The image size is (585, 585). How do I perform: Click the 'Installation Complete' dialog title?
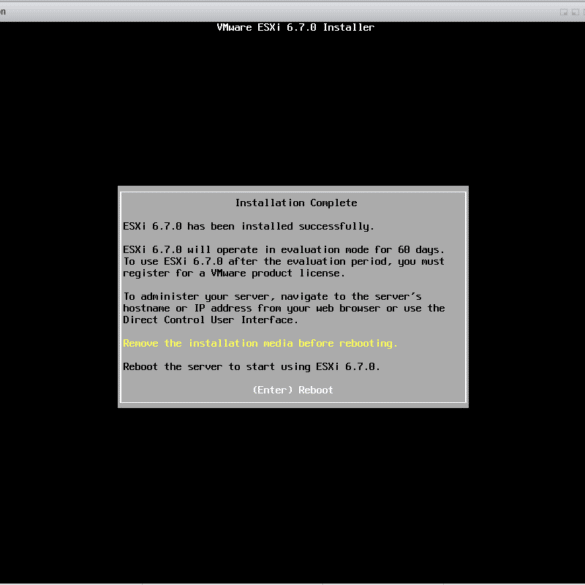(x=296, y=203)
